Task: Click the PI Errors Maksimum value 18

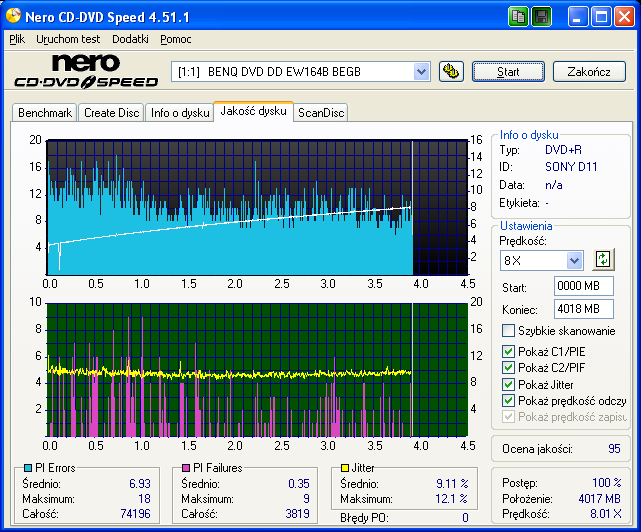Action: 144,499
